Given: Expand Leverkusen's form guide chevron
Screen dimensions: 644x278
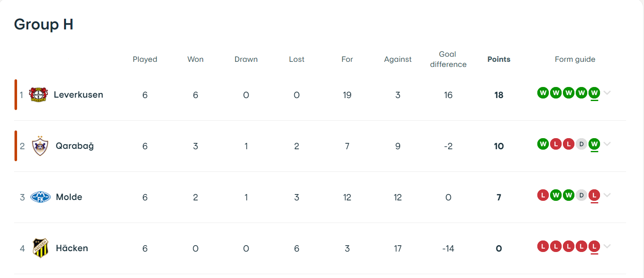Looking at the screenshot, I should (x=607, y=93).
